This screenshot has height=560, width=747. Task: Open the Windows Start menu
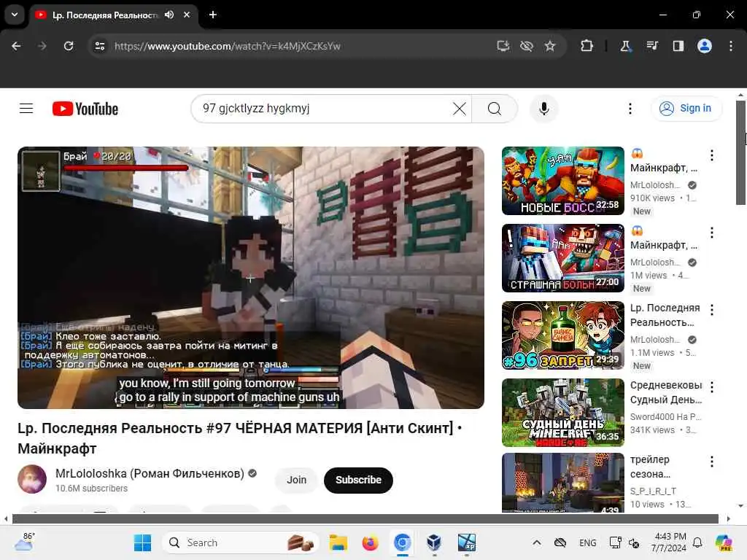pyautogui.click(x=142, y=542)
